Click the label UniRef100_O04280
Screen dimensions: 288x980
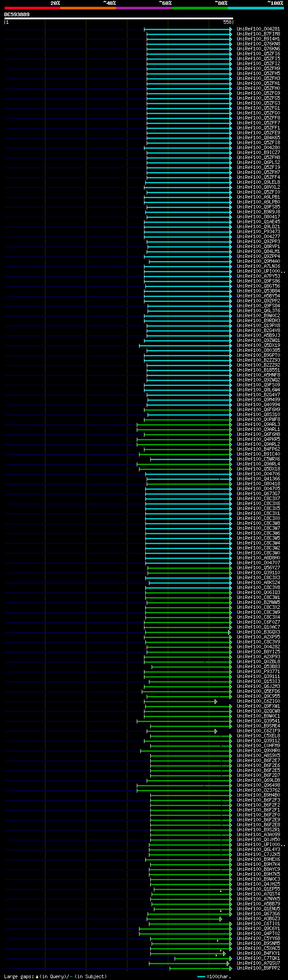pyautogui.click(x=258, y=148)
